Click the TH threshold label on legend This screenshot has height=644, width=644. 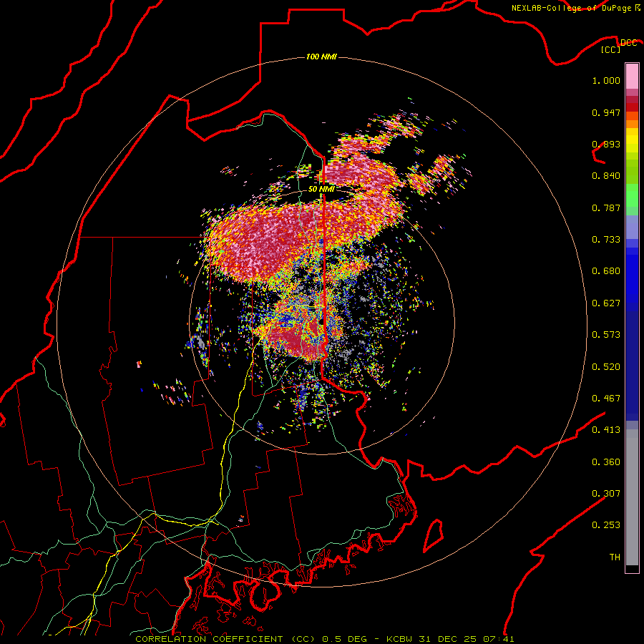615,557
